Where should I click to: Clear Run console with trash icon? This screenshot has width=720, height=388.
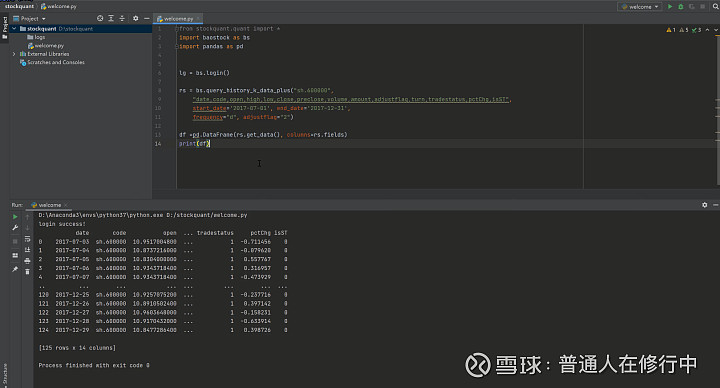[x=28, y=272]
